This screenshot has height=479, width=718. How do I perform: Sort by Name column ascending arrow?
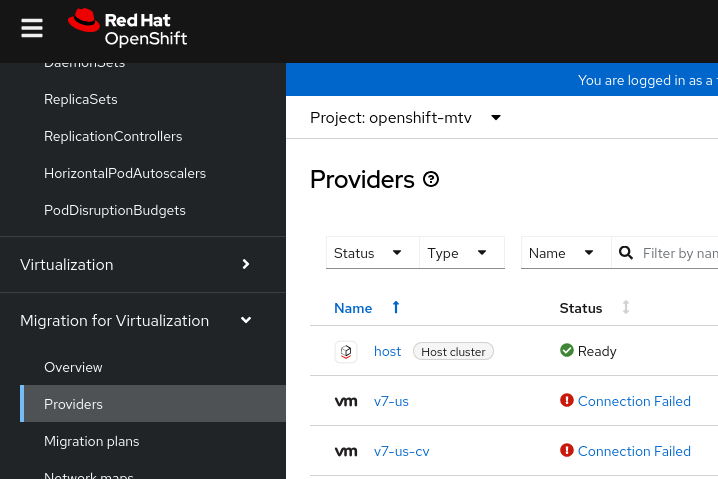tap(396, 308)
